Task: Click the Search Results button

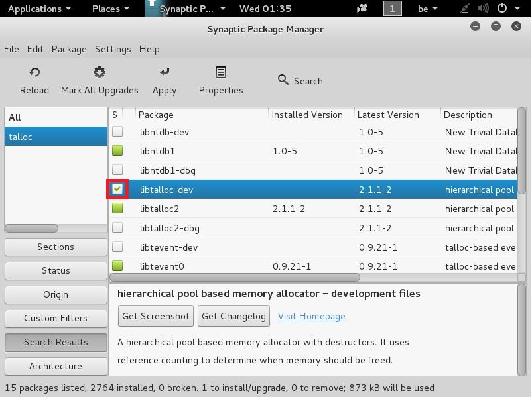Action: click(56, 342)
